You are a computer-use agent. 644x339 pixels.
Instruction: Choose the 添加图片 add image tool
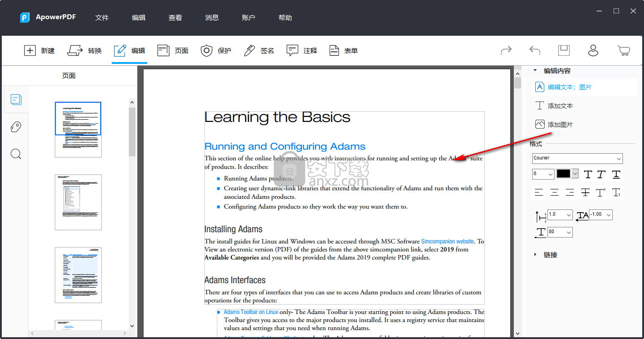(x=554, y=125)
